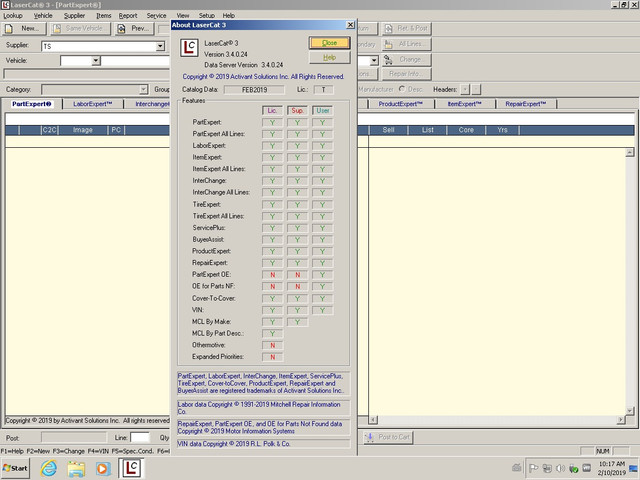Click the Lic. N for OE for Parts NF

click(272, 287)
